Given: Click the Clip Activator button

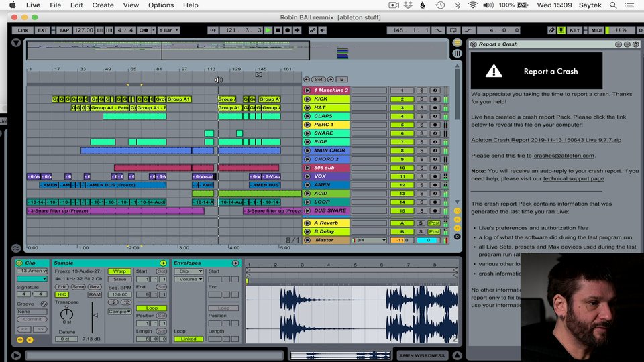Looking at the screenshot, I should (x=19, y=263).
